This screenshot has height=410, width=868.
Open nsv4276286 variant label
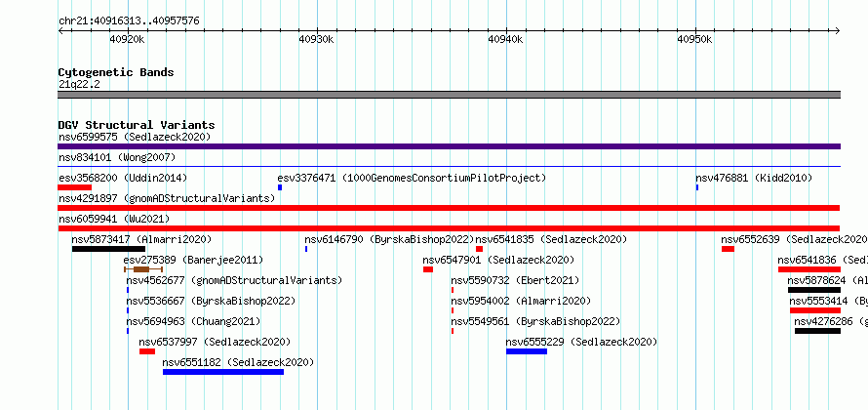831,321
